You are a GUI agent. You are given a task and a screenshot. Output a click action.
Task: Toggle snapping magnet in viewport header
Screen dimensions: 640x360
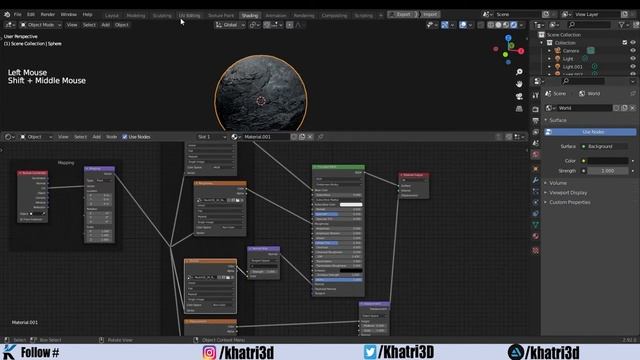pos(267,25)
